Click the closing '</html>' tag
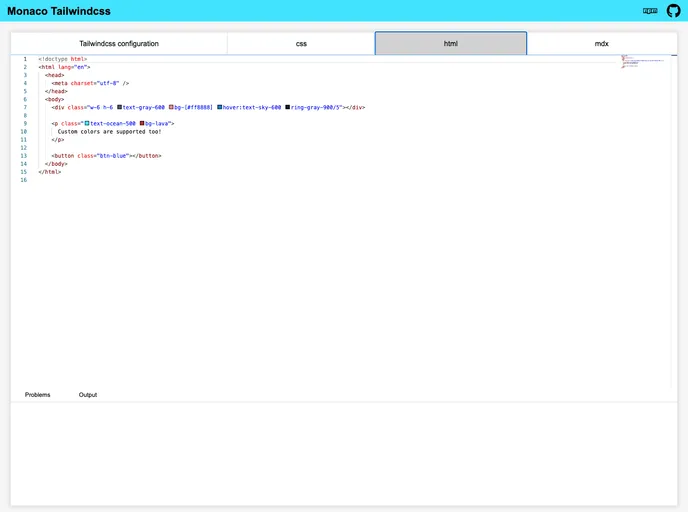This screenshot has height=512, width=688. click(50, 172)
